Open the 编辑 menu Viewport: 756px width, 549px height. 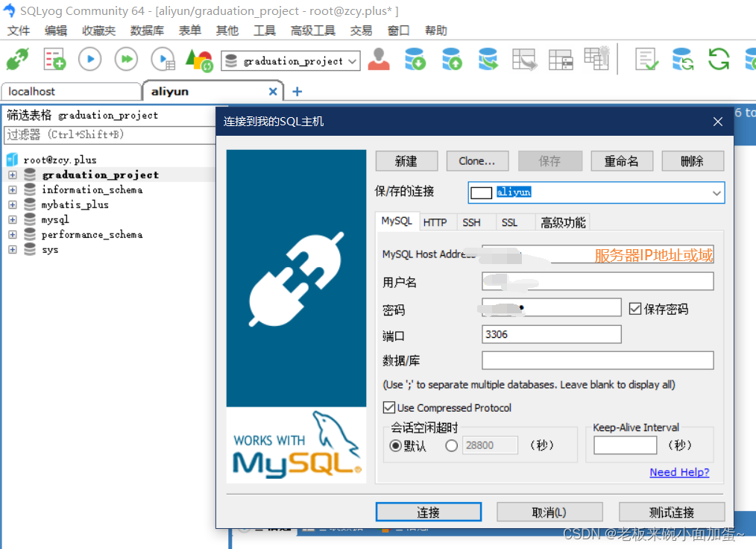click(56, 31)
